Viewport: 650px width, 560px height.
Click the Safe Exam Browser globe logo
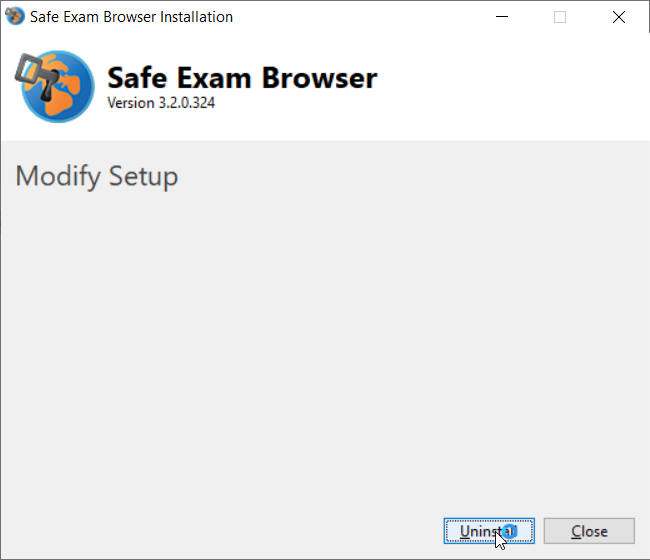click(x=55, y=87)
